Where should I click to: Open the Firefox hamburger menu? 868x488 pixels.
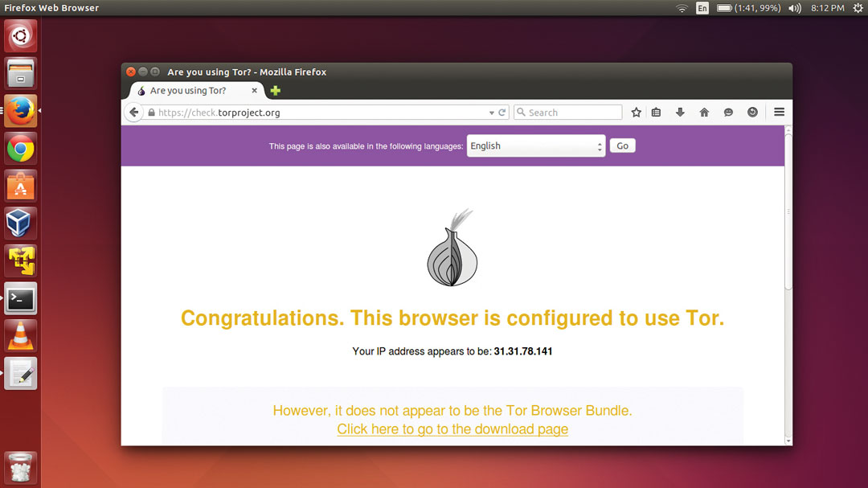point(779,113)
